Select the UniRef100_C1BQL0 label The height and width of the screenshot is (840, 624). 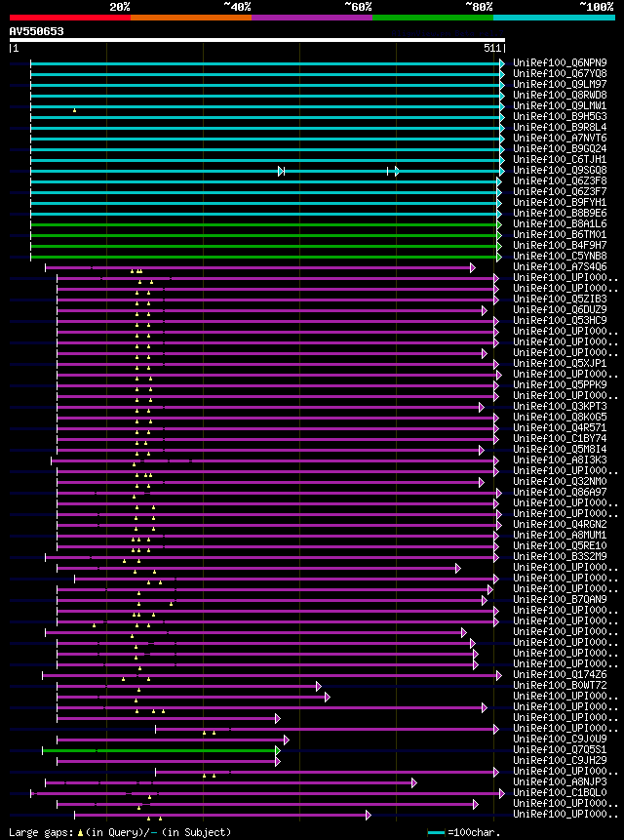pyautogui.click(x=560, y=792)
